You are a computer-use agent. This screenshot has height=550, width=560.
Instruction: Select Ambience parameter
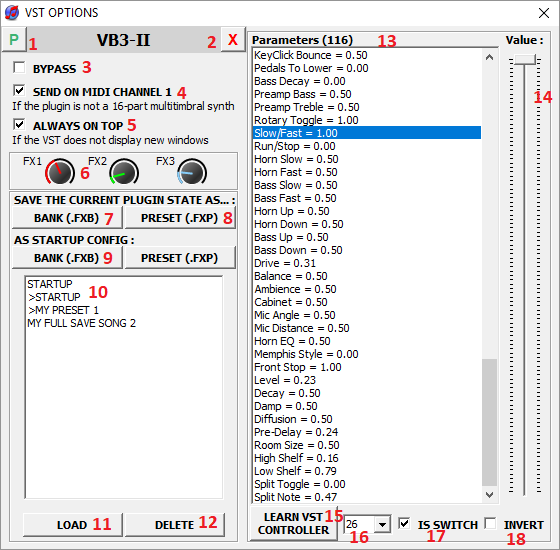pyautogui.click(x=367, y=289)
